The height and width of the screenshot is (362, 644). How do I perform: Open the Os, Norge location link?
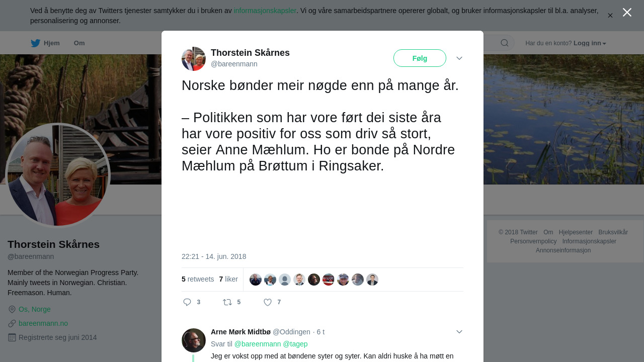point(35,309)
